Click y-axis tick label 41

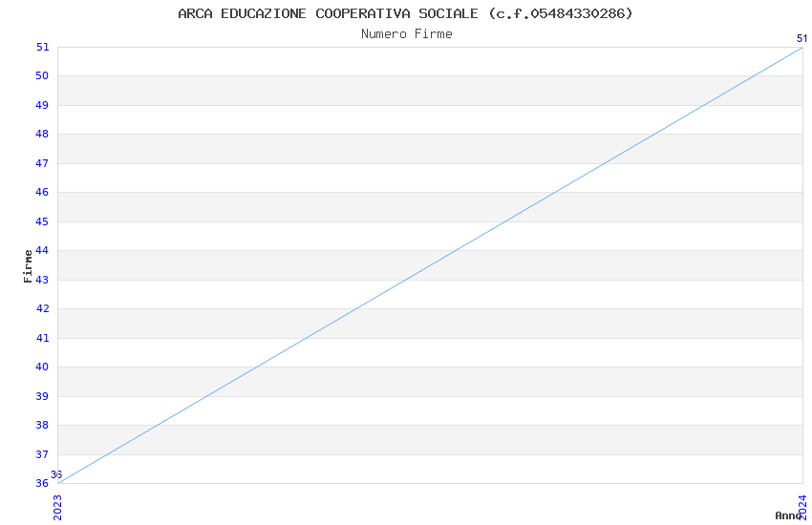click(x=42, y=338)
